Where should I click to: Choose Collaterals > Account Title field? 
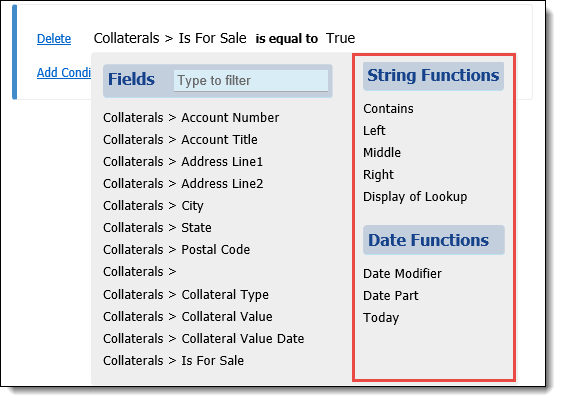(180, 139)
